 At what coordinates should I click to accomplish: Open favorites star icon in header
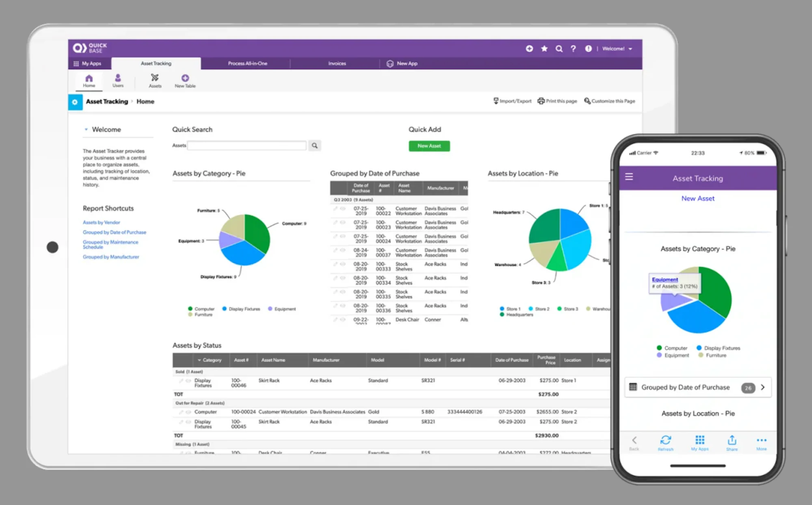point(544,49)
